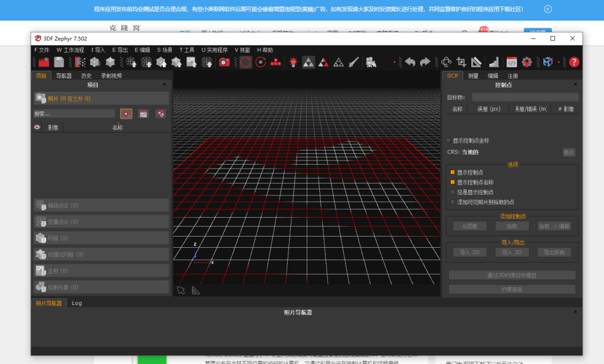Click the crop bounding box icon
The height and width of the screenshot is (364, 604).
pos(461,62)
